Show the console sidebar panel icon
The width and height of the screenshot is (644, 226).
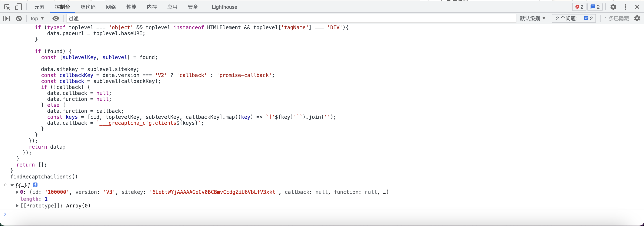point(7,19)
